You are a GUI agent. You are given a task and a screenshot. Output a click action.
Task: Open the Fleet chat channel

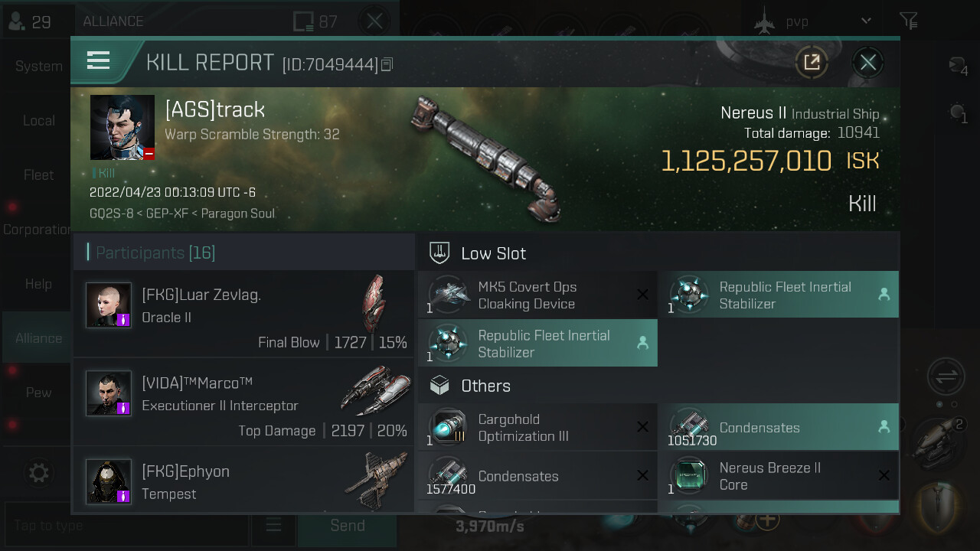(x=38, y=174)
